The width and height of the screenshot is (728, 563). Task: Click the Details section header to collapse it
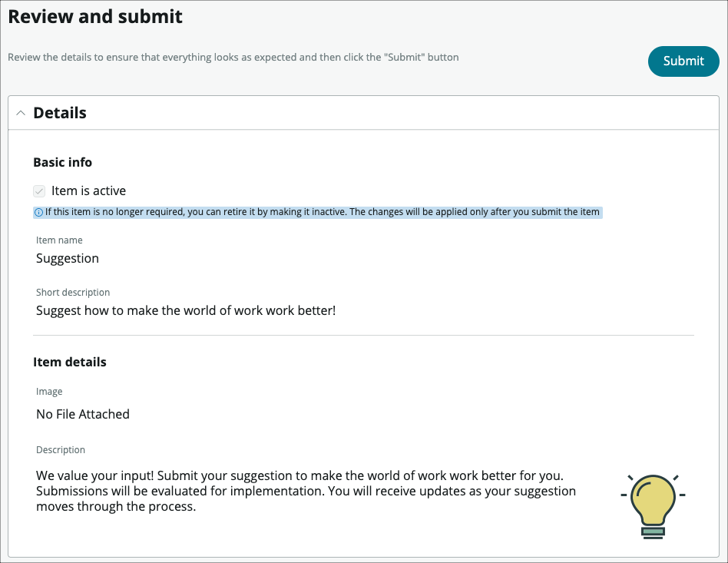(x=59, y=112)
